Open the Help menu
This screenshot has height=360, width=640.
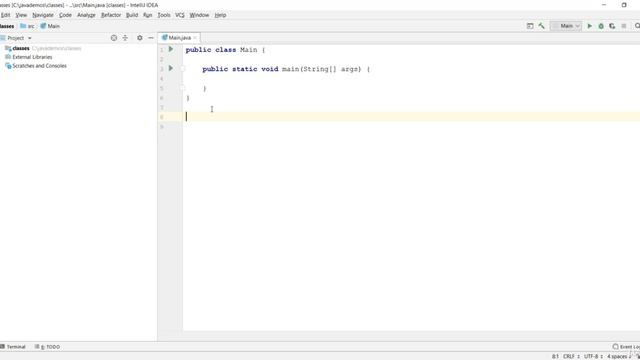click(220, 15)
